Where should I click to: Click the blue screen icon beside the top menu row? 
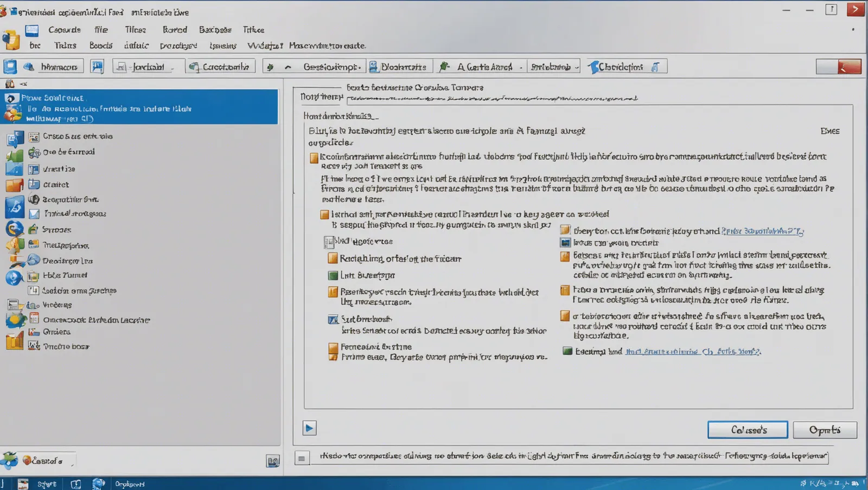tap(32, 30)
